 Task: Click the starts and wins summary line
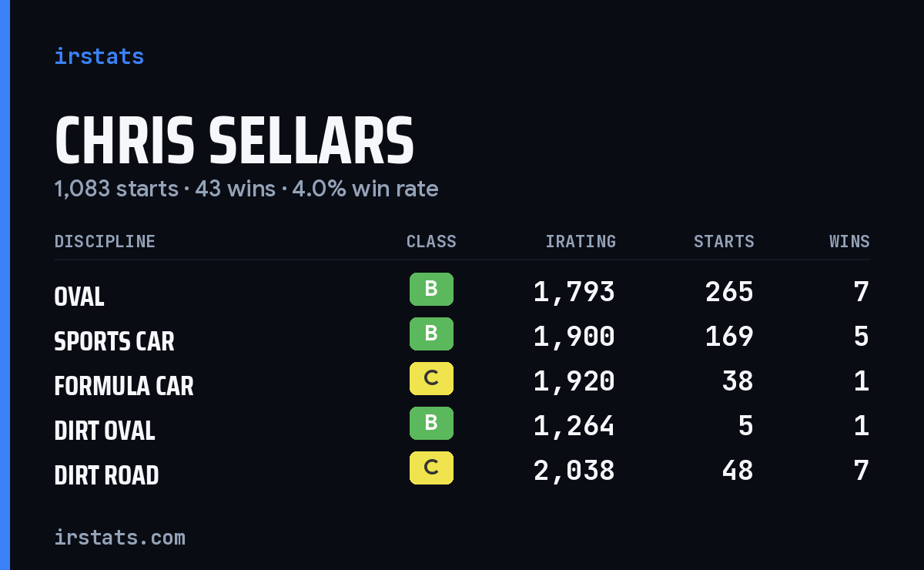[x=246, y=189]
